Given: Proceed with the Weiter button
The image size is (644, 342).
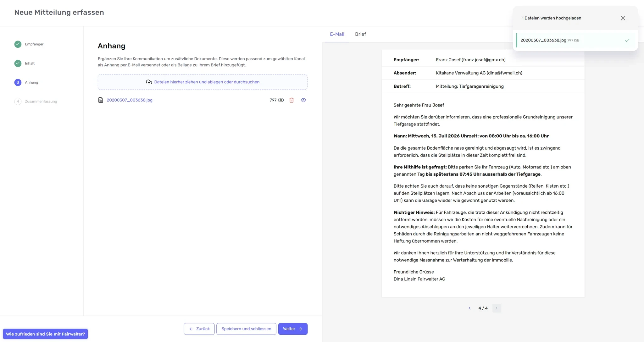Looking at the screenshot, I should point(293,329).
